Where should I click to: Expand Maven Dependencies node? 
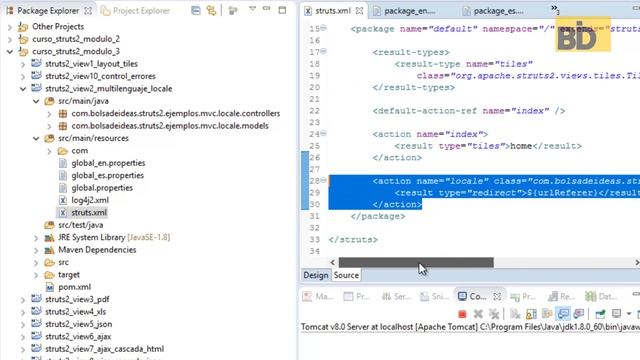36,250
